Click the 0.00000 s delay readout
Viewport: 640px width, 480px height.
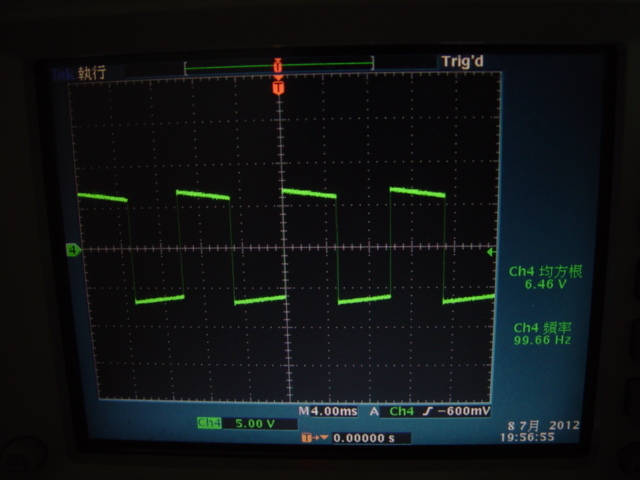tap(364, 438)
